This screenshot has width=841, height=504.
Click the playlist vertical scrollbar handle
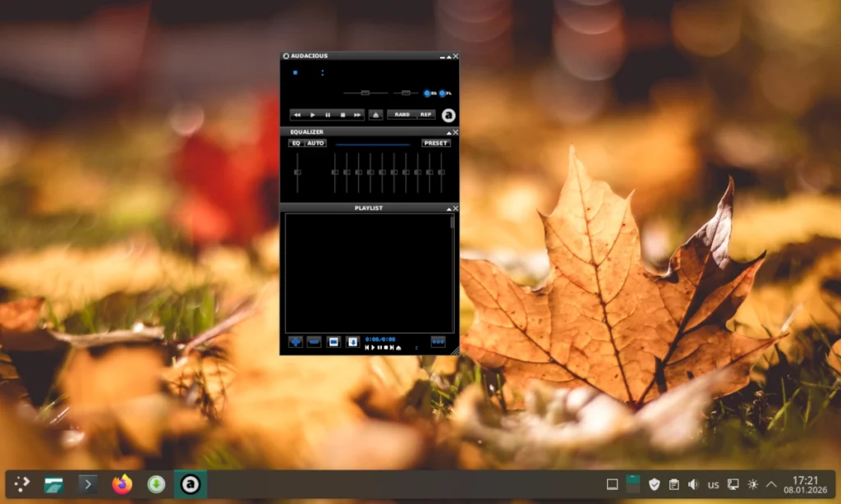click(453, 222)
